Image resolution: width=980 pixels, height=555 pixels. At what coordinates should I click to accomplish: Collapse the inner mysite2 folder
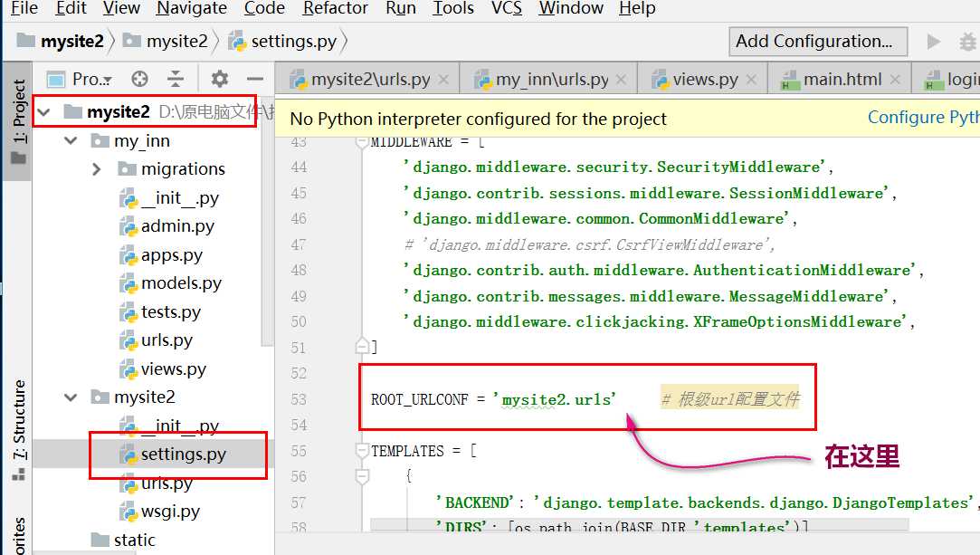click(71, 397)
